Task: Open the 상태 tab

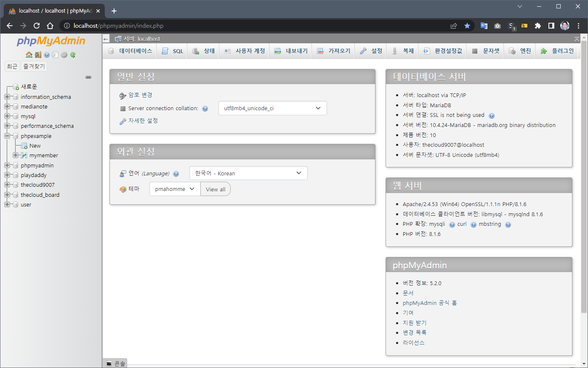Action: pyautogui.click(x=203, y=51)
